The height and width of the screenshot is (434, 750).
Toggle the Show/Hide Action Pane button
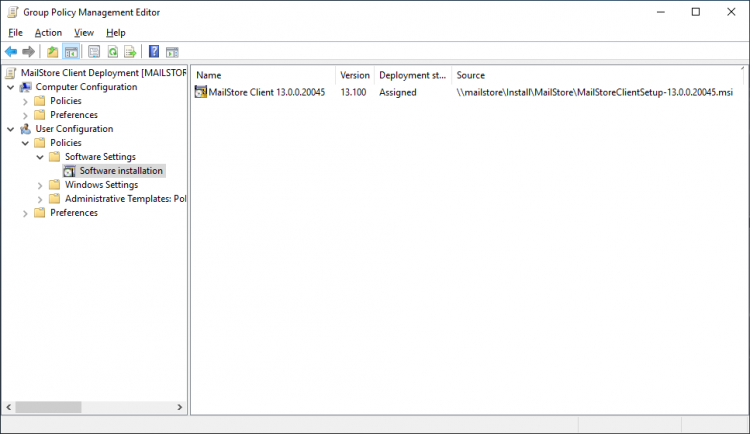coord(172,52)
